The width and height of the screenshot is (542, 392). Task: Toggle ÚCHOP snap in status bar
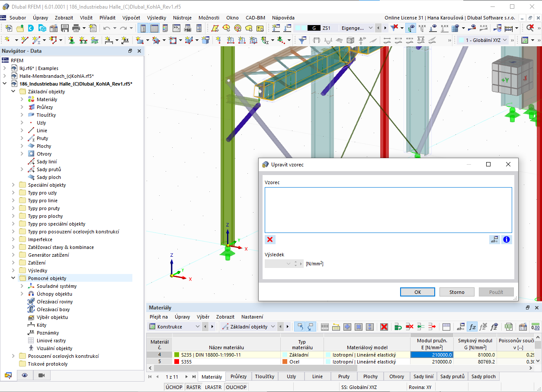[174, 387]
